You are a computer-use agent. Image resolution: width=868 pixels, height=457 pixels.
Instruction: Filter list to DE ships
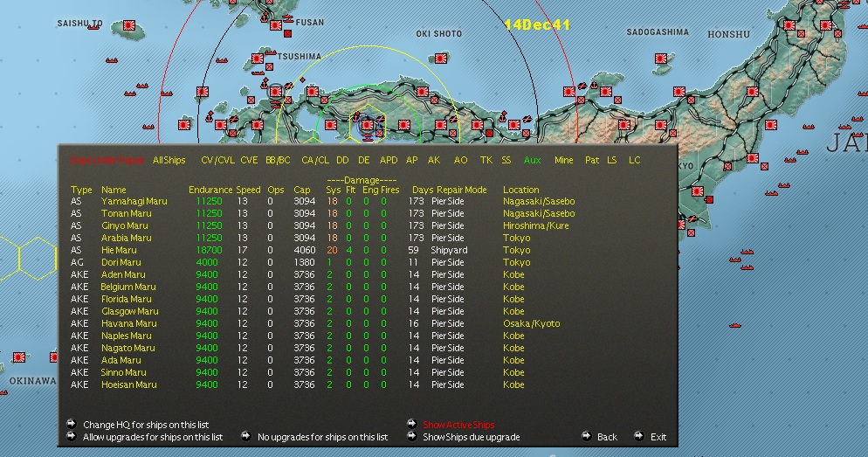(363, 160)
